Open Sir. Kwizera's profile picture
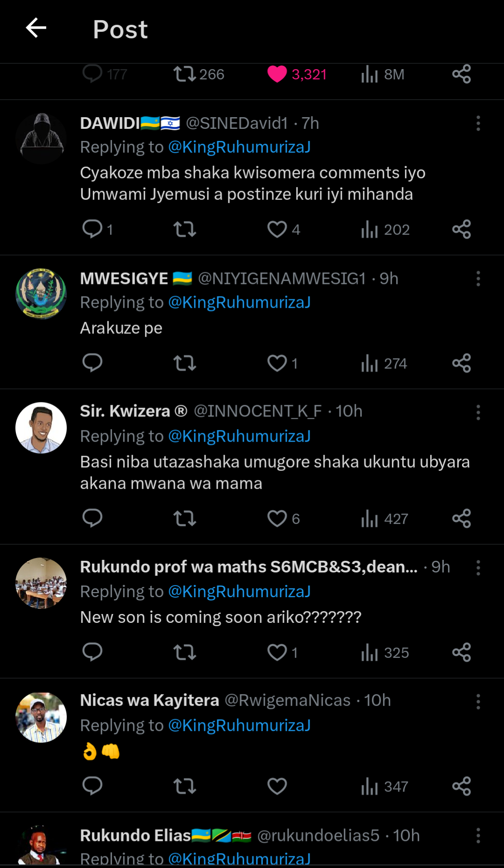Screen dimensions: 504x868 (x=41, y=428)
